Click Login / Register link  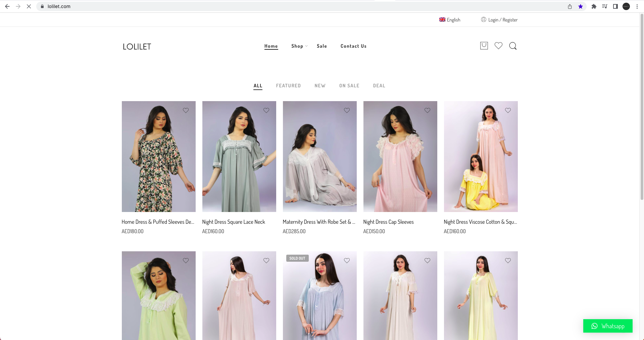(499, 20)
